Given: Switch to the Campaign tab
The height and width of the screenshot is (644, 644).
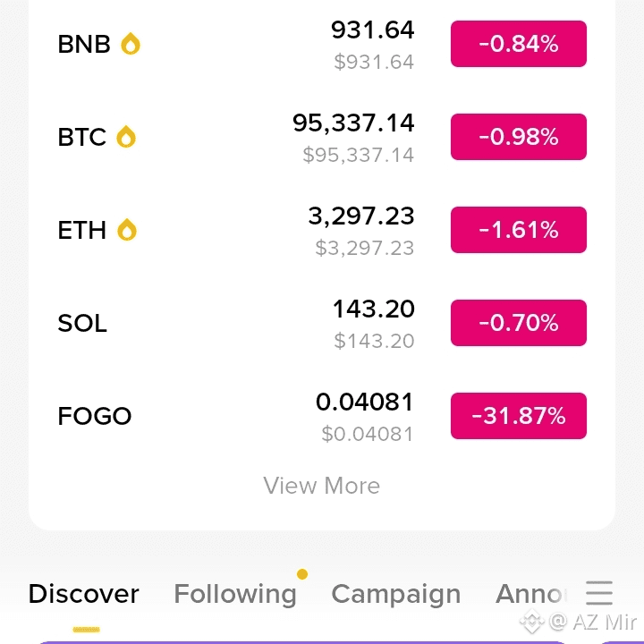Looking at the screenshot, I should tap(396, 595).
